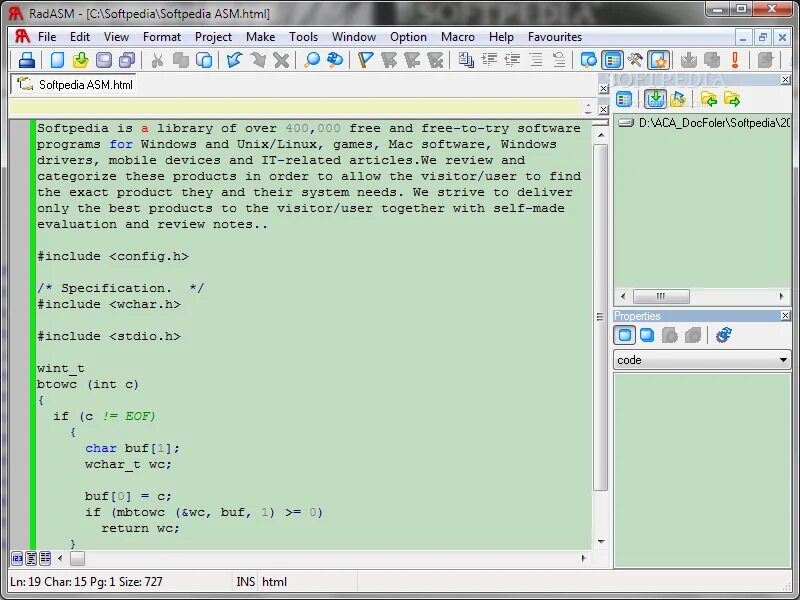
Task: Click the Tool Box hammer icon
Action: [x=635, y=60]
